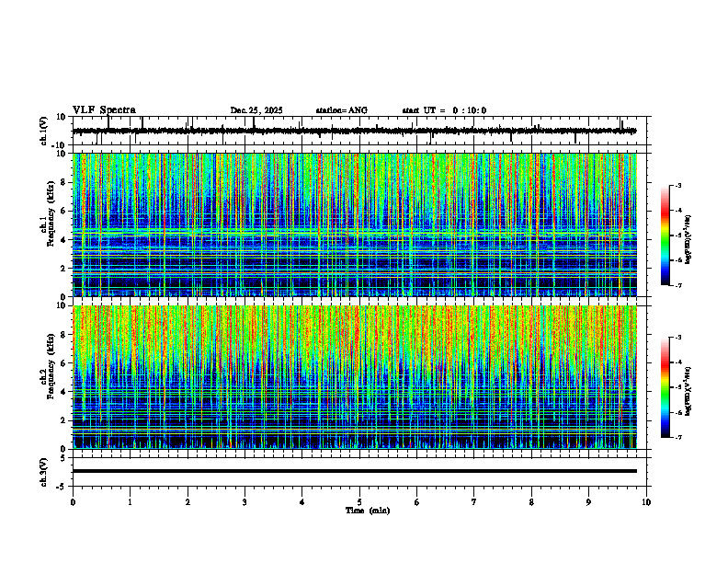
Task: Click time axis tick label "9"
Action: point(588,502)
